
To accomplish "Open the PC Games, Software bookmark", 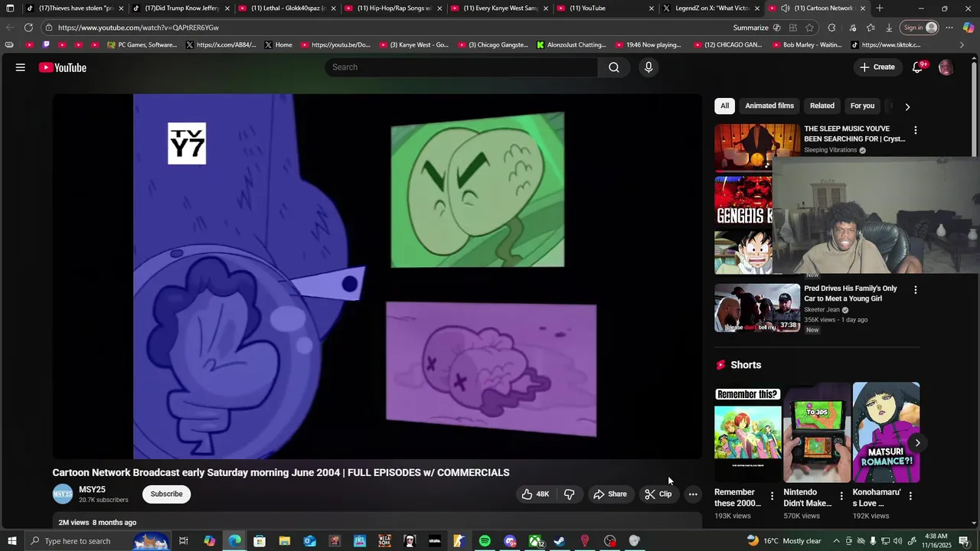I will [142, 45].
